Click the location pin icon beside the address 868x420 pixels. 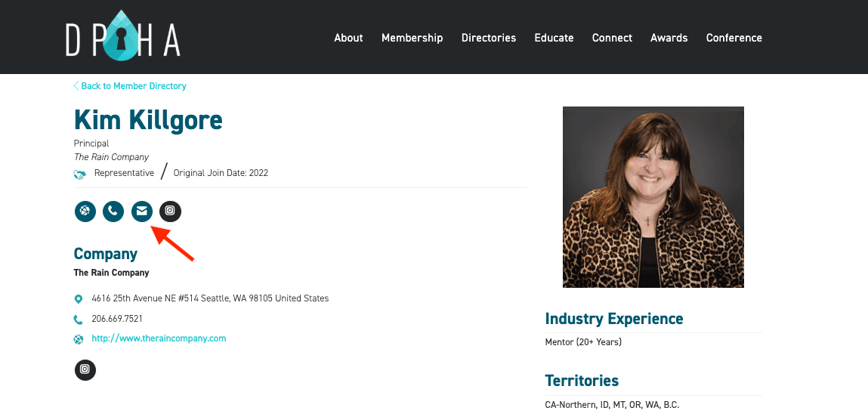(79, 299)
